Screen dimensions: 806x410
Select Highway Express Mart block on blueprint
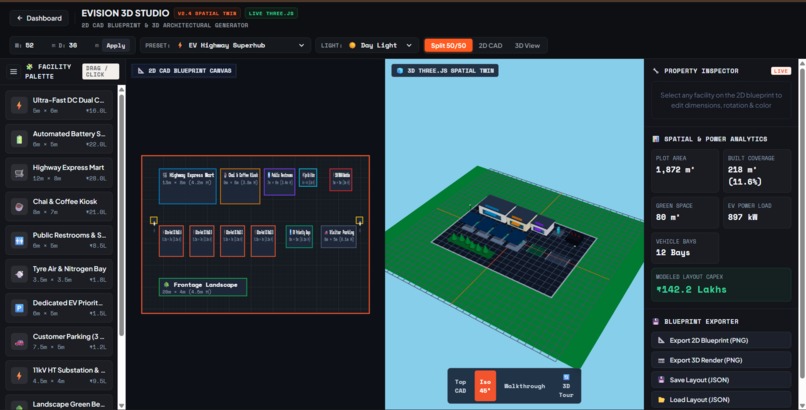pyautogui.click(x=188, y=186)
